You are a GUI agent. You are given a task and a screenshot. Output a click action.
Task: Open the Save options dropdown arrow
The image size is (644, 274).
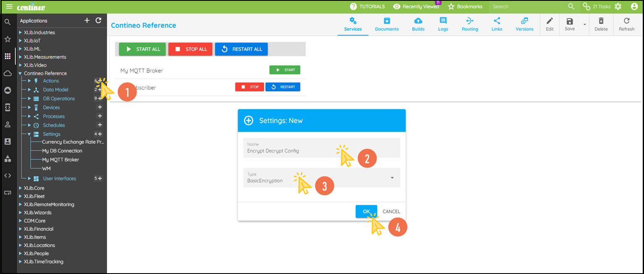pyautogui.click(x=584, y=24)
